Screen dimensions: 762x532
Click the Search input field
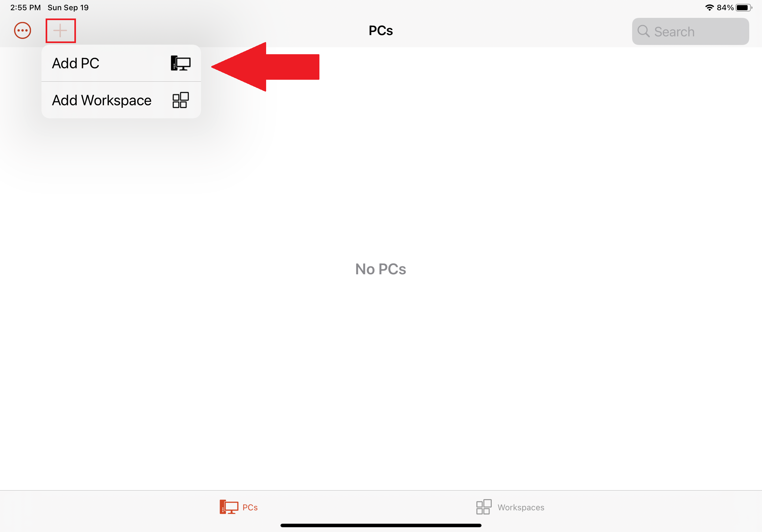[x=690, y=31]
